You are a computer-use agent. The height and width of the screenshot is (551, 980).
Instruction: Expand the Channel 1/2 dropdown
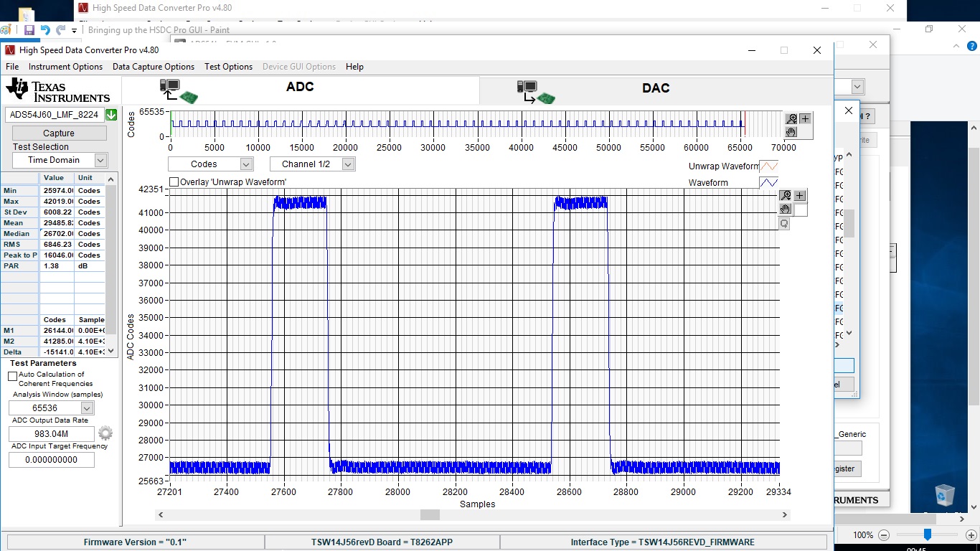point(348,164)
